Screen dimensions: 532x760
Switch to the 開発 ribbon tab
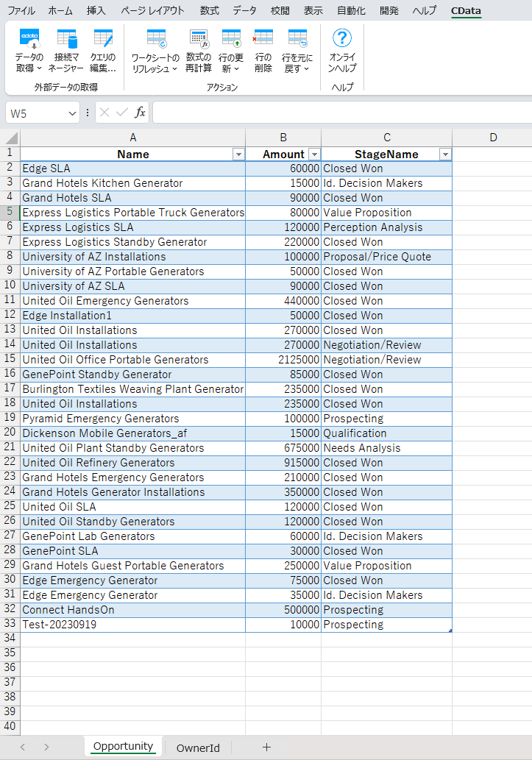pos(389,10)
